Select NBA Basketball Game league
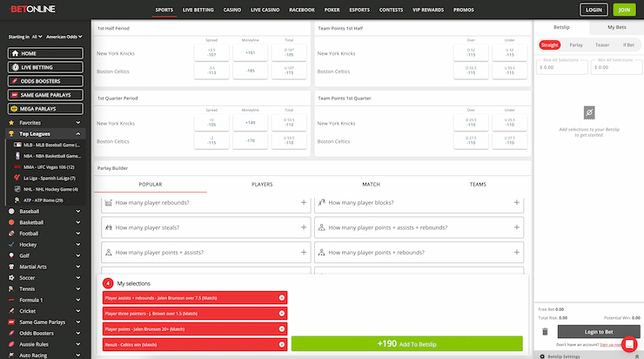This screenshot has width=644, height=359. 46,156
